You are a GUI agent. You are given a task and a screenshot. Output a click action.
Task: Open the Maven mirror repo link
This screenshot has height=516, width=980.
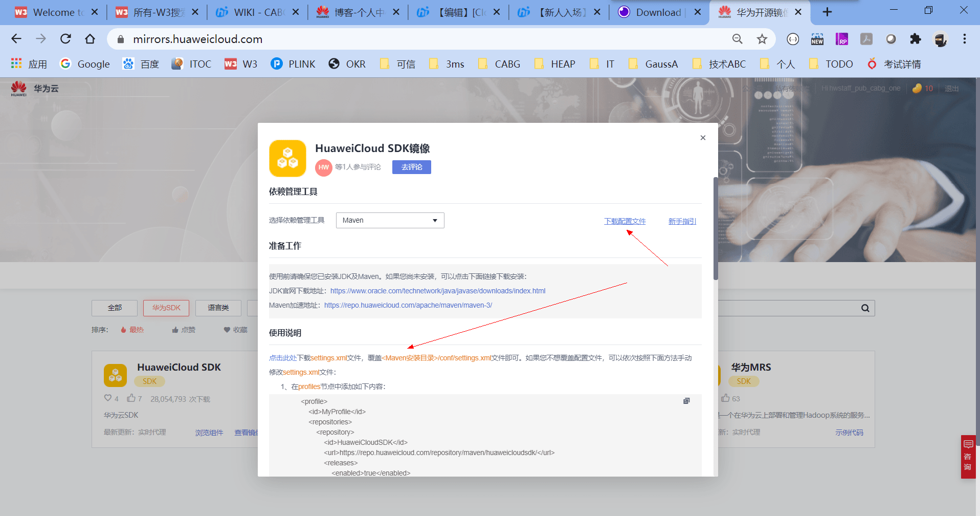tap(408, 305)
